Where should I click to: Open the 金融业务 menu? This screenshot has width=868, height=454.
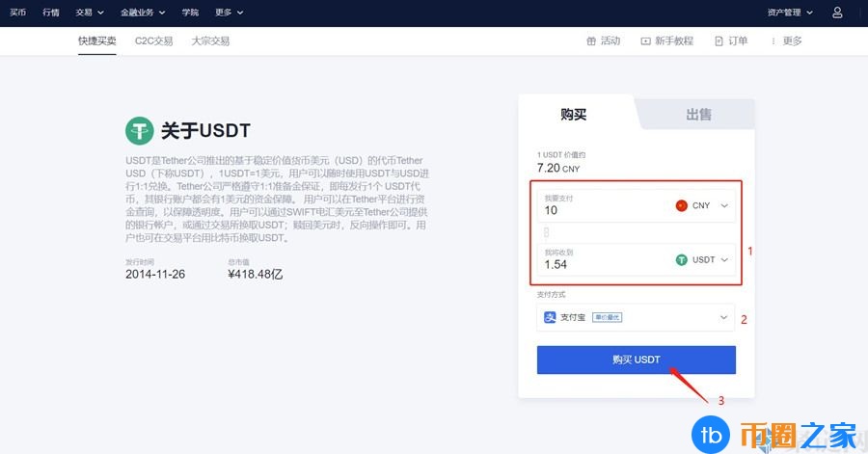[x=143, y=13]
